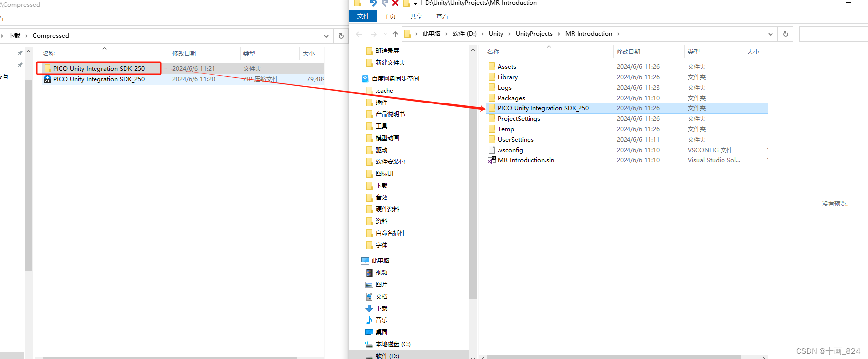Image resolution: width=868 pixels, height=359 pixels.
Task: Open 桌面 in navigation pane
Action: click(382, 332)
